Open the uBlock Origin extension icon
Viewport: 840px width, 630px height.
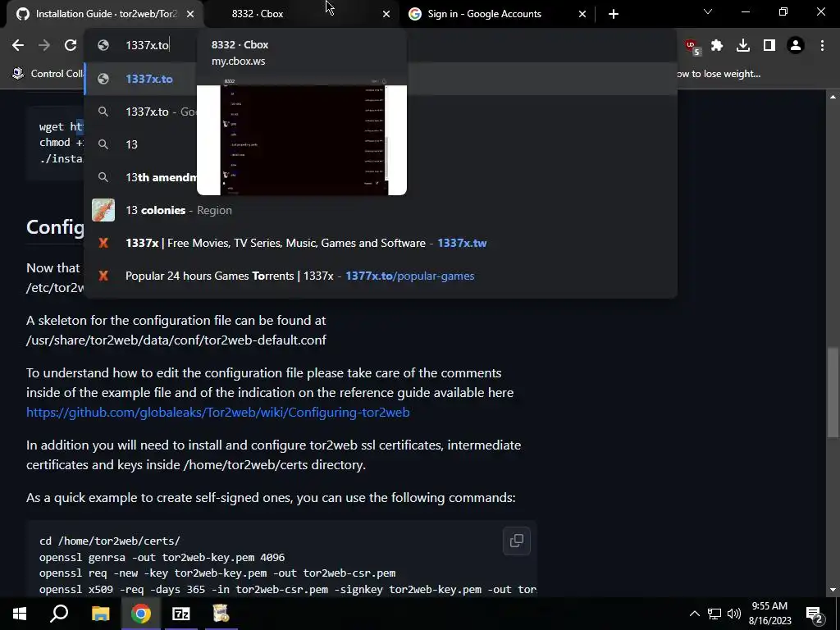click(x=692, y=46)
